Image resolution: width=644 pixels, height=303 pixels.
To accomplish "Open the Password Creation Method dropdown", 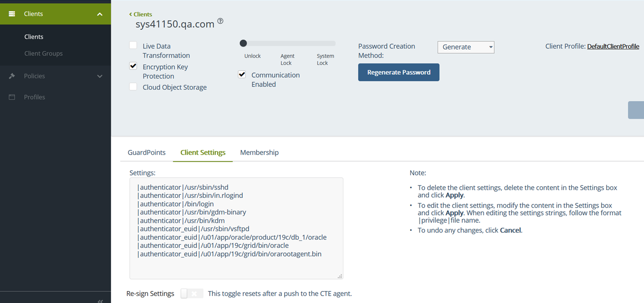I will pyautogui.click(x=465, y=47).
